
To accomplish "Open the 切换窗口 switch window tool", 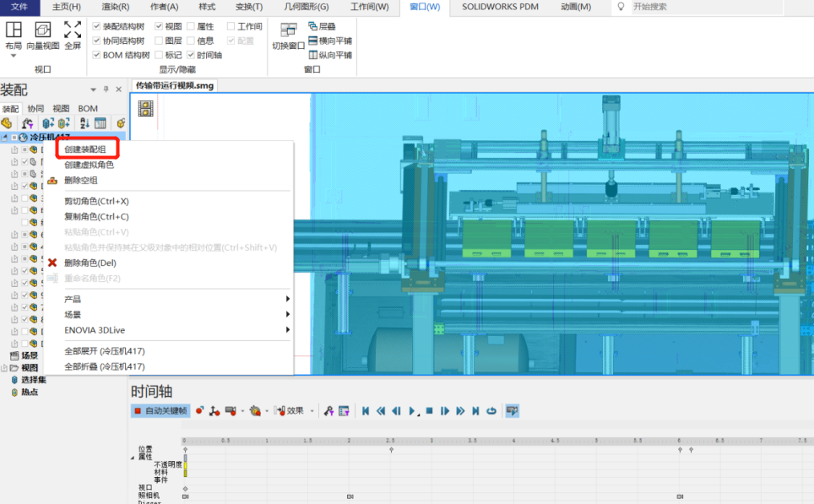I will point(289,36).
